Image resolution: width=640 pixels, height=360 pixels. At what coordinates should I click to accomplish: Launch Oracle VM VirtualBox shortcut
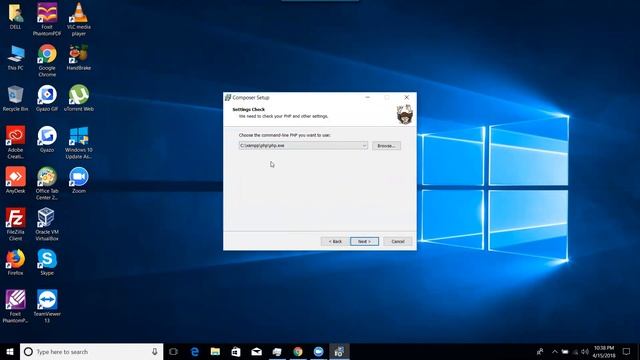tap(47, 224)
